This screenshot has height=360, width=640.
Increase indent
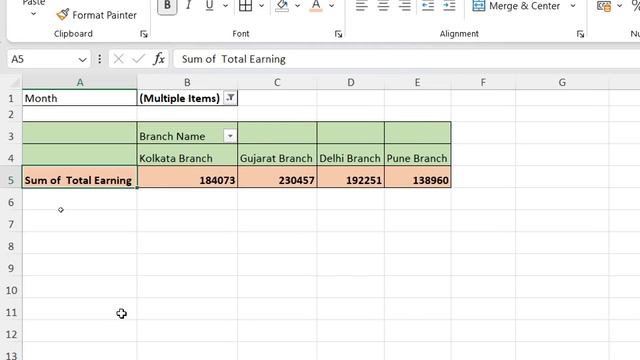click(x=449, y=6)
